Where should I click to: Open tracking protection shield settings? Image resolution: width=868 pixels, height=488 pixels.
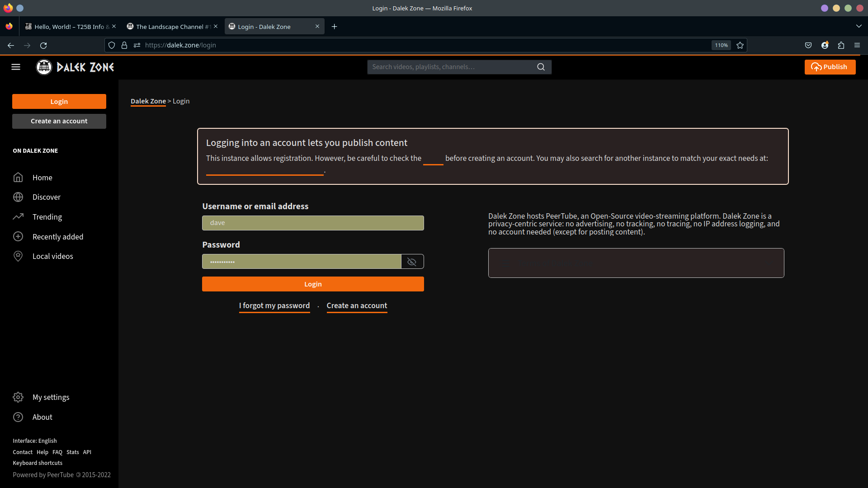(x=111, y=45)
